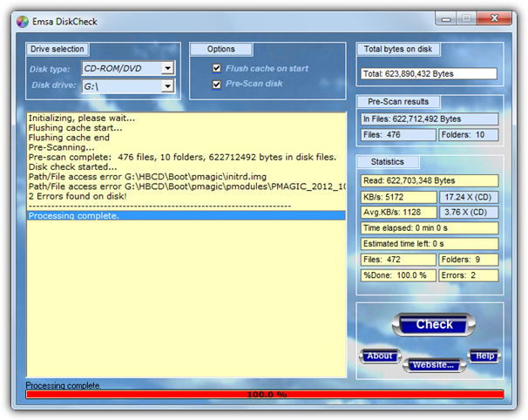This screenshot has height=420, width=528.
Task: Toggle Flush cache on start checkbox
Action: coord(217,68)
